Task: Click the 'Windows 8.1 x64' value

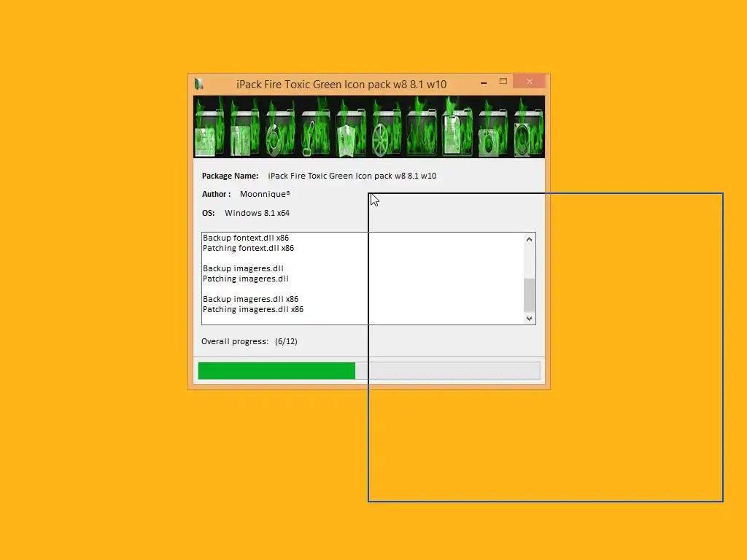Action: coord(258,213)
